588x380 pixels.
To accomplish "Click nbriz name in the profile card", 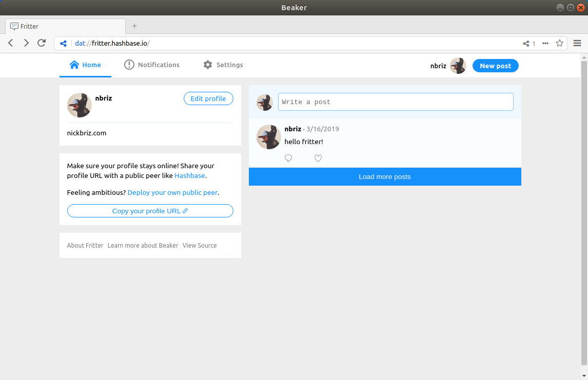I will click(104, 98).
